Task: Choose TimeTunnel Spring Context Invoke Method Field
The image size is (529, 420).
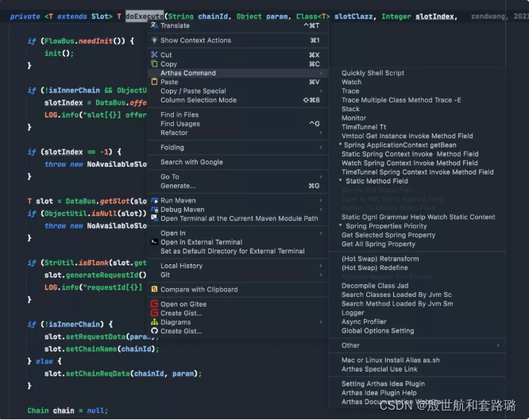Action: pyautogui.click(x=417, y=172)
